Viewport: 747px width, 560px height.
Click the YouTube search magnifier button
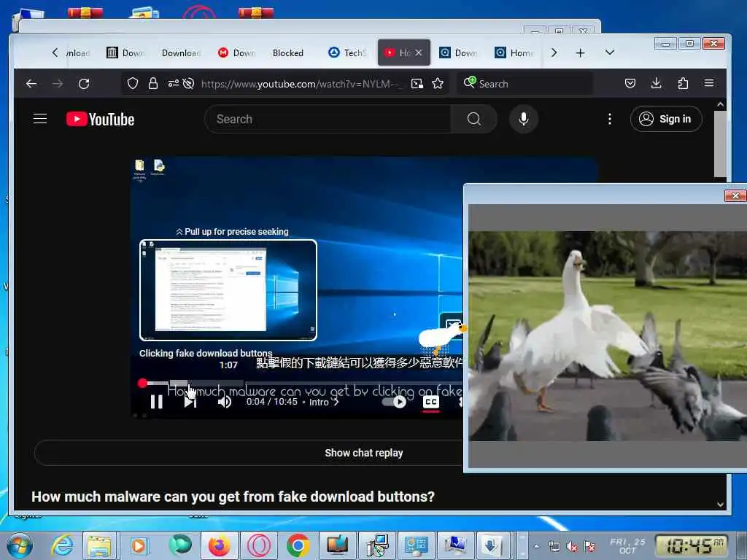[x=473, y=119]
